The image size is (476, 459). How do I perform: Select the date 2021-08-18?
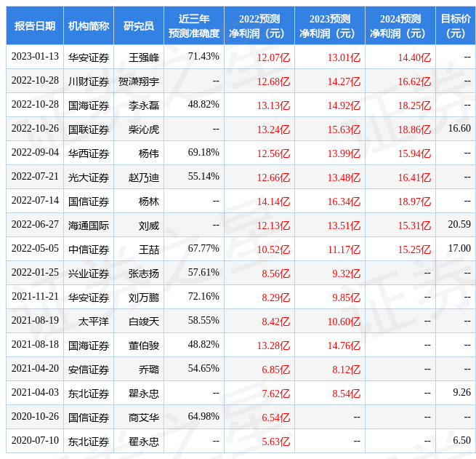(x=35, y=345)
